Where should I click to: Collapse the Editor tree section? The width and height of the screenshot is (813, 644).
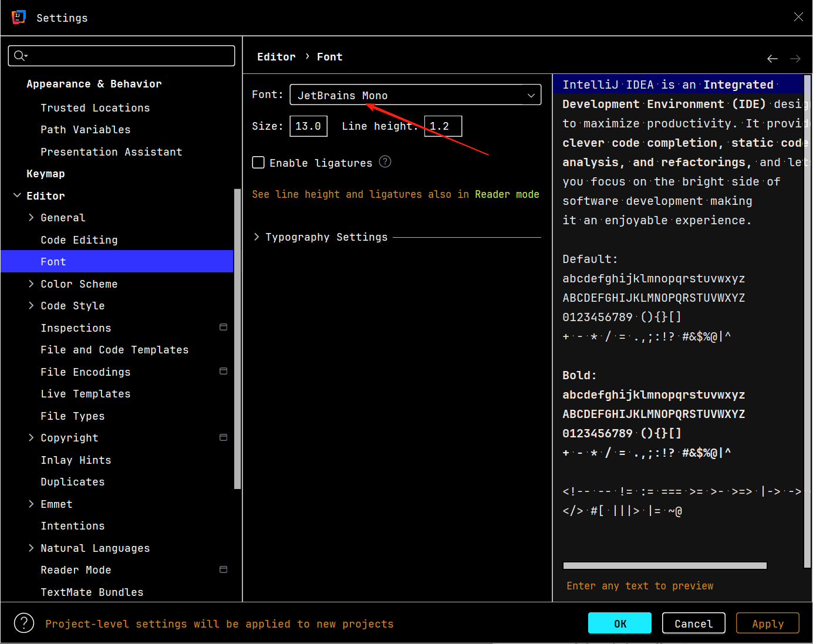tap(17, 195)
